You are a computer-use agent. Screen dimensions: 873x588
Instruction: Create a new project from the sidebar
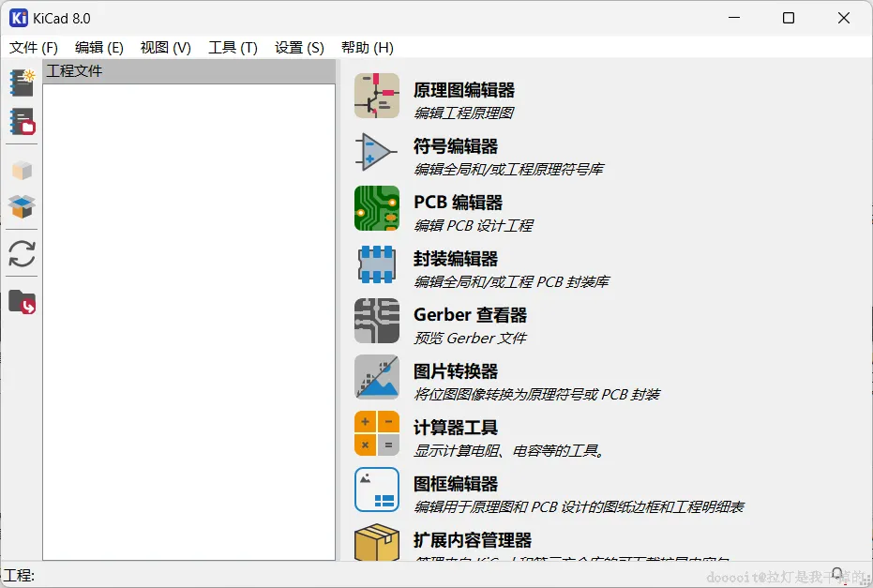pos(22,83)
